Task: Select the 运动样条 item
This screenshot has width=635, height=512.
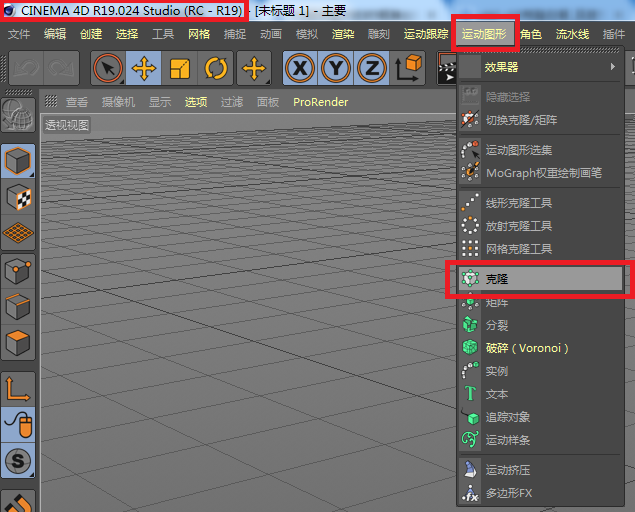Action: (540, 440)
